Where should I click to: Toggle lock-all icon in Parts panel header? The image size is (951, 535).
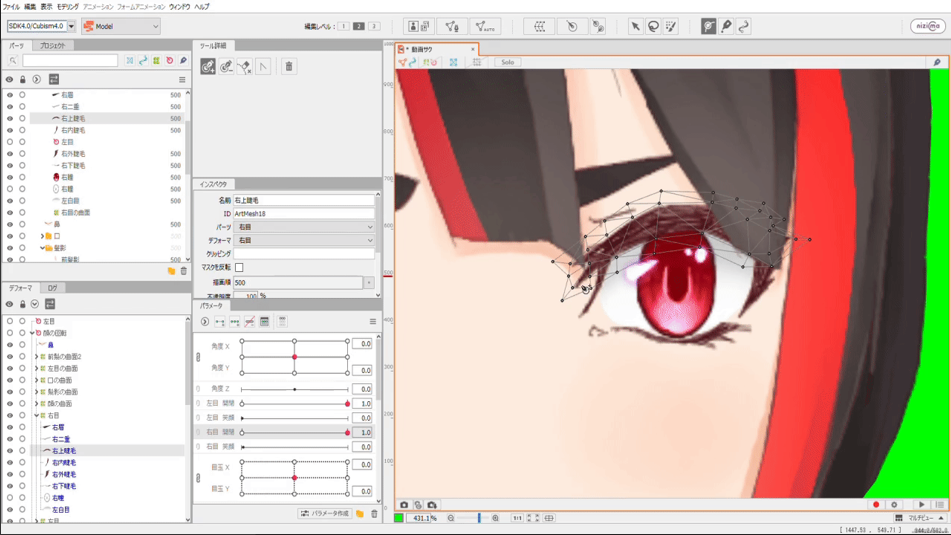(x=22, y=79)
